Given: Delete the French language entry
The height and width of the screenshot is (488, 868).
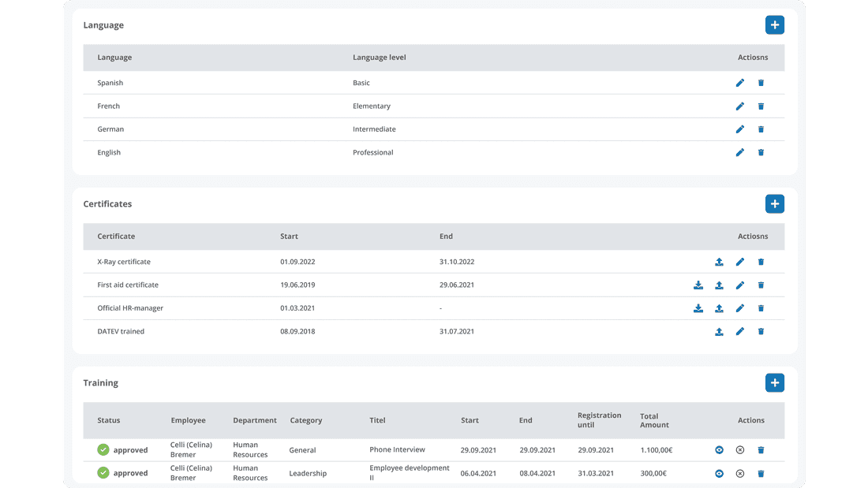Looking at the screenshot, I should (761, 106).
